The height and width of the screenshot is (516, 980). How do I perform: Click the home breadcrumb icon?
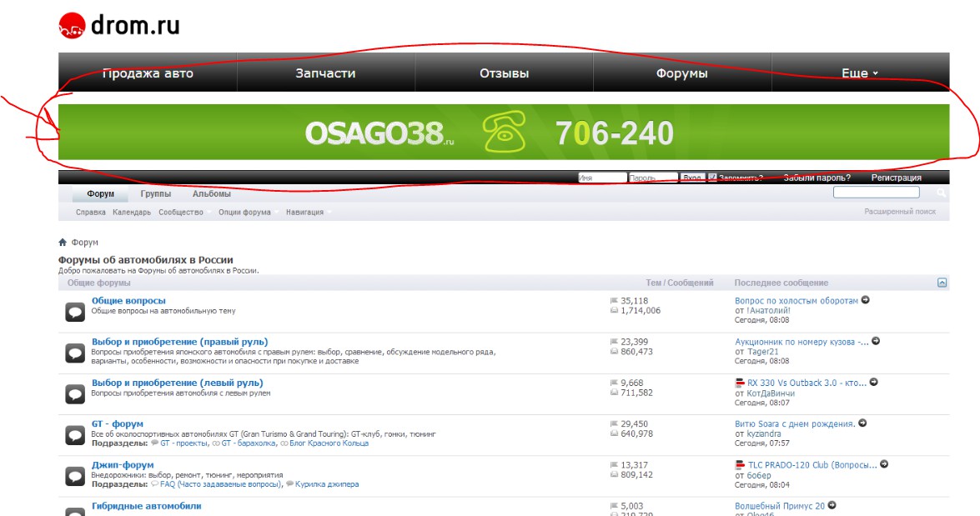click(x=63, y=243)
